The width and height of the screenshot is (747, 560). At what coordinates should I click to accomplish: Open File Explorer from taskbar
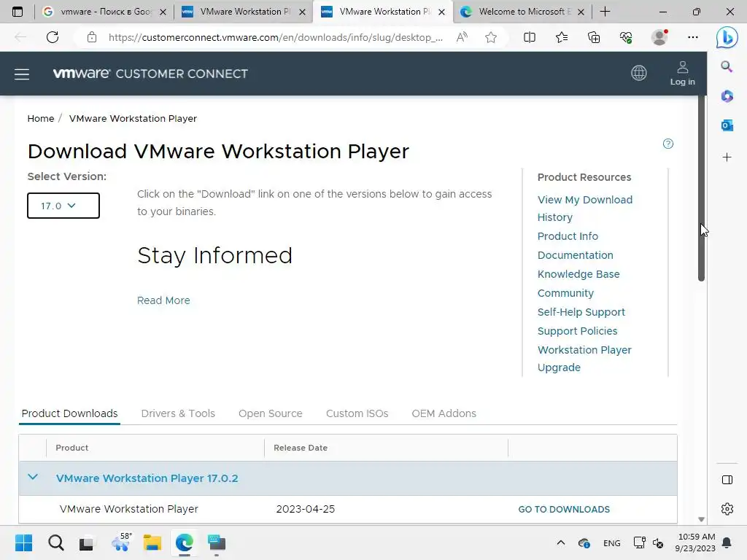coord(152,542)
